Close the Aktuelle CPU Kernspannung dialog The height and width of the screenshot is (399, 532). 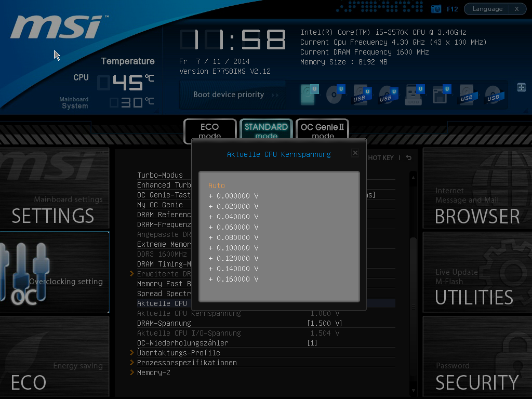coord(355,153)
